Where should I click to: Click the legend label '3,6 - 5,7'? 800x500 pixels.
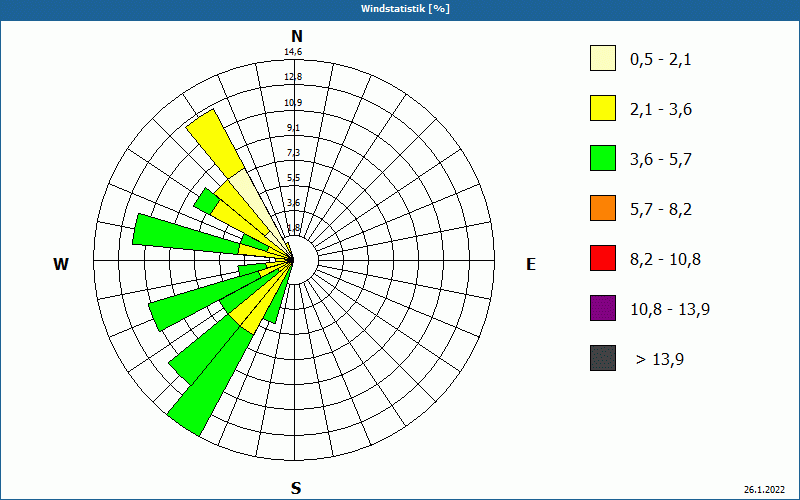(x=661, y=160)
